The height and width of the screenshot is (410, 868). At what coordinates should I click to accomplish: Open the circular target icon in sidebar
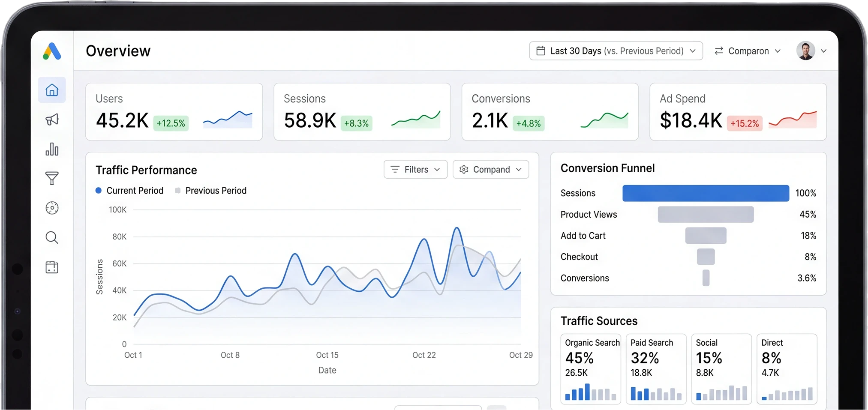[x=52, y=208]
